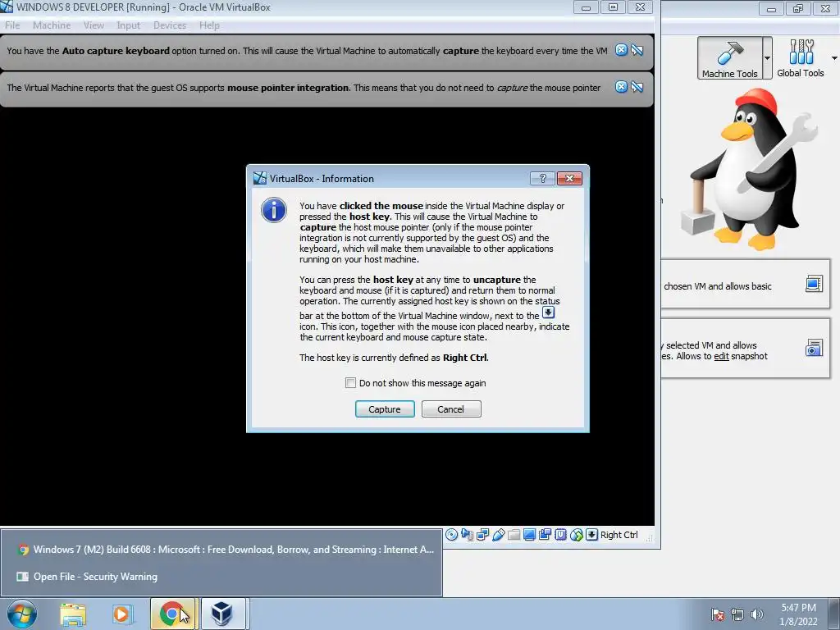
Task: Click the Chrome taskbar button
Action: (x=174, y=614)
